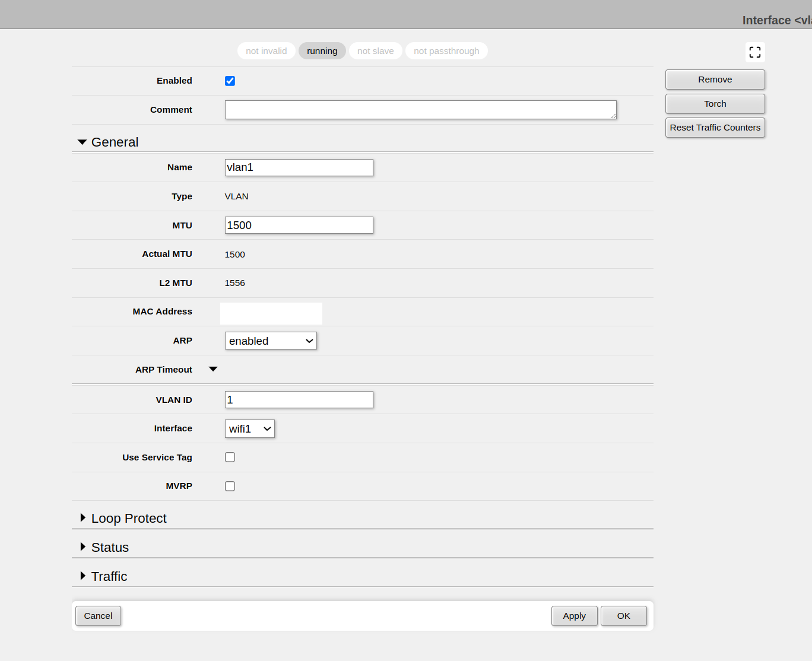The image size is (812, 661).
Task: Click the 'not slave' status flag
Action: [x=376, y=51]
